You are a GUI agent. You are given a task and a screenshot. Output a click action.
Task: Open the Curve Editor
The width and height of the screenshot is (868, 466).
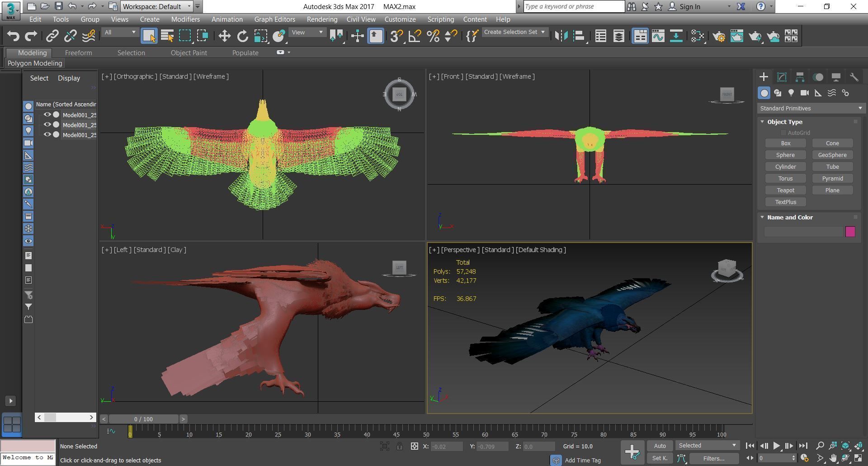[658, 36]
